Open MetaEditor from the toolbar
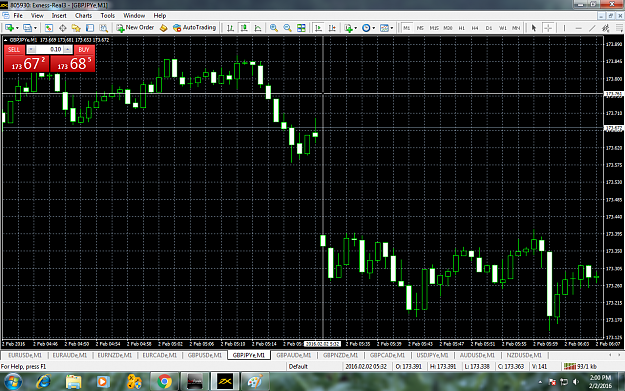 pyautogui.click(x=163, y=28)
